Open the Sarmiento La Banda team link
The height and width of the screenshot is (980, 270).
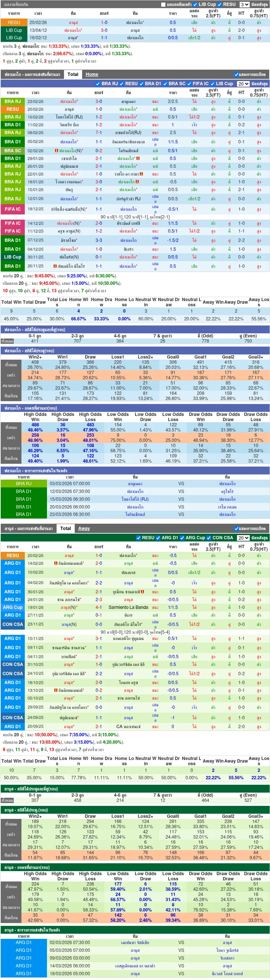point(128,607)
